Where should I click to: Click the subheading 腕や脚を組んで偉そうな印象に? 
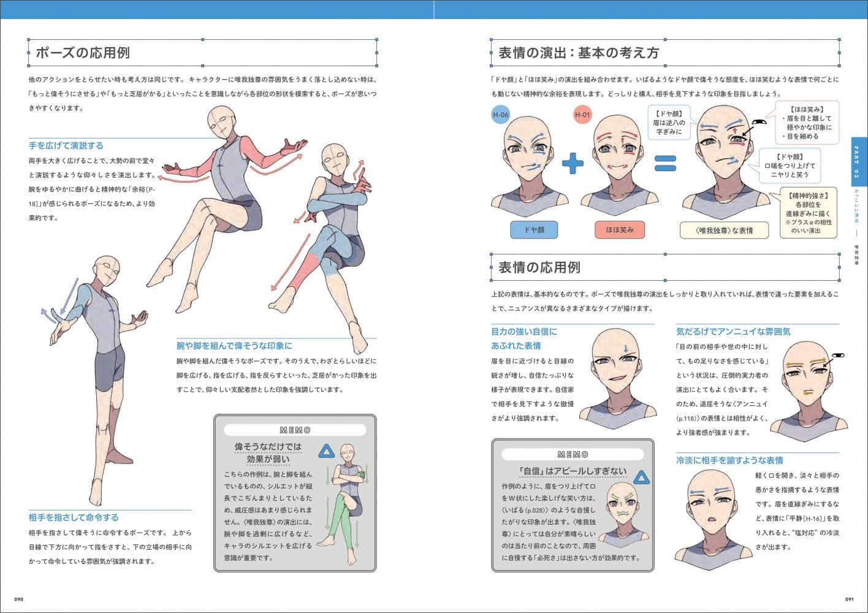click(x=234, y=346)
